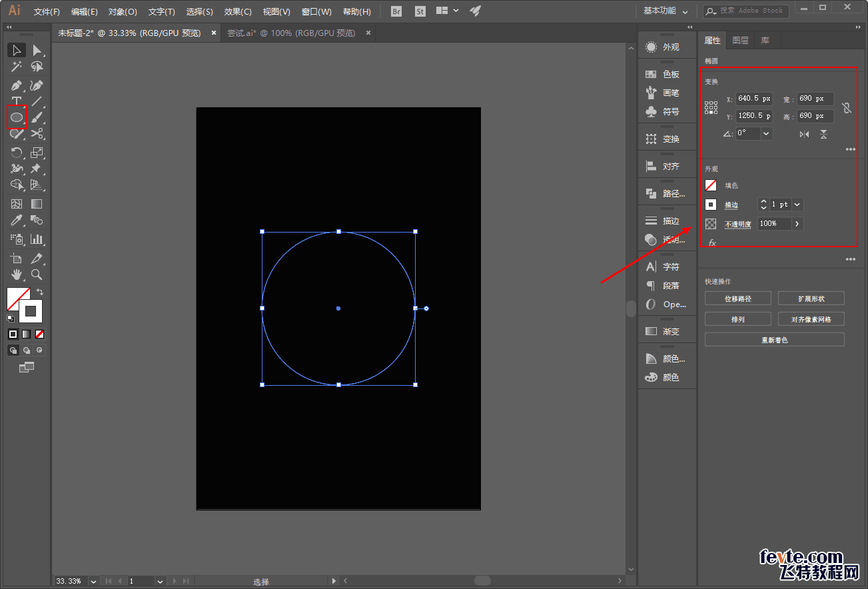Screen dimensions: 868x589
Task: Select the Magic Wand tool
Action: [17, 67]
